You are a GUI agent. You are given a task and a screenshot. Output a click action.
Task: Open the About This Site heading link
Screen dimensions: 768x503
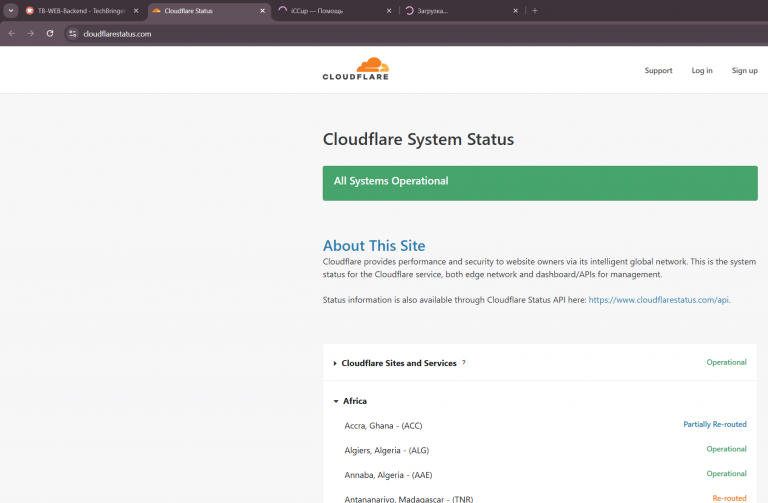pyautogui.click(x=374, y=245)
